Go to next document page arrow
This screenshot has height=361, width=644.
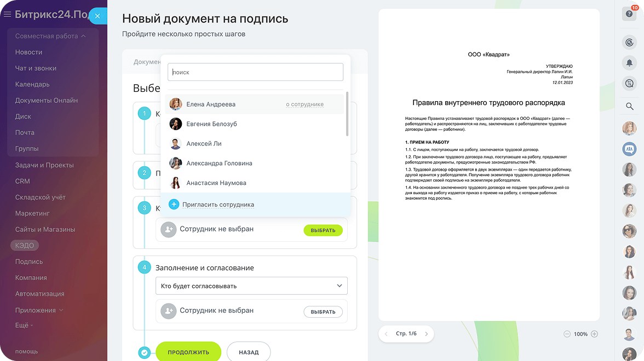[427, 334]
